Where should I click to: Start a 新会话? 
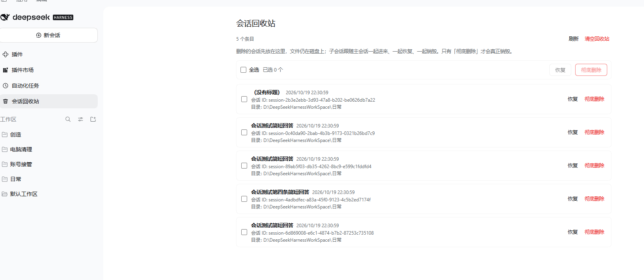49,35
